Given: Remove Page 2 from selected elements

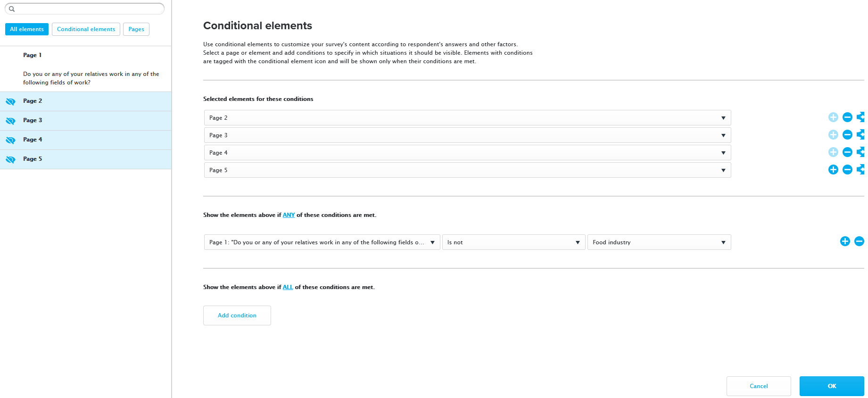Looking at the screenshot, I should pos(847,117).
